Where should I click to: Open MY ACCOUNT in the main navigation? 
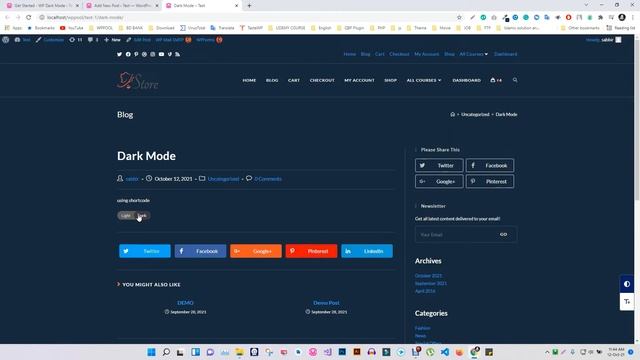coord(359,80)
